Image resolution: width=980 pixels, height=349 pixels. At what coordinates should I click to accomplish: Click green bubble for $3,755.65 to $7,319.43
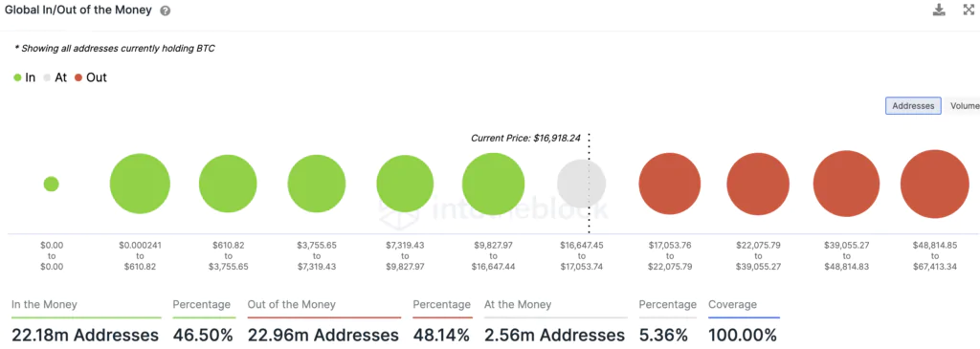coord(317,185)
